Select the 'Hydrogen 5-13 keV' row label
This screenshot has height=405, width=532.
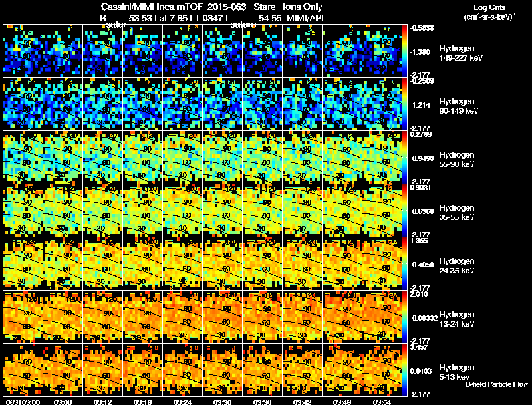point(457,372)
